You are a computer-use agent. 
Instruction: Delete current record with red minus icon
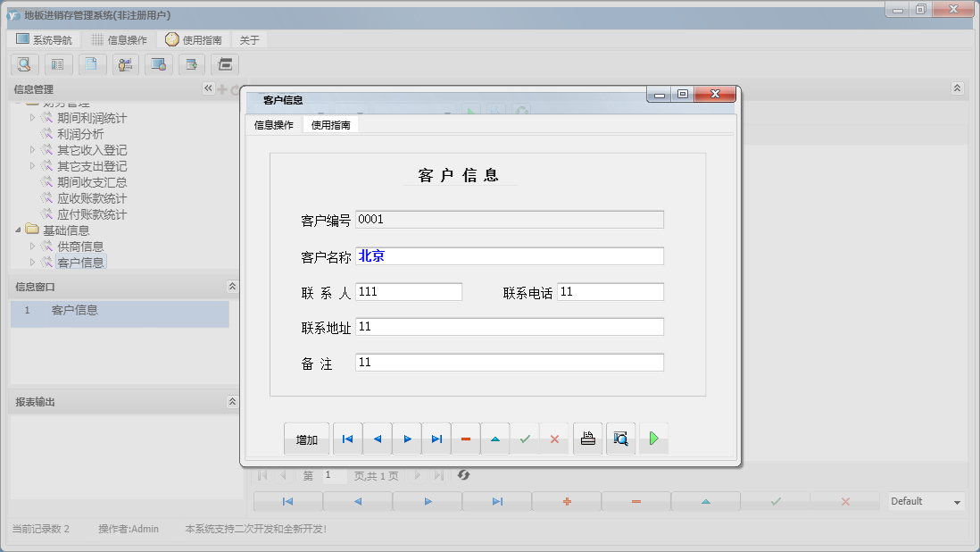pyautogui.click(x=465, y=439)
